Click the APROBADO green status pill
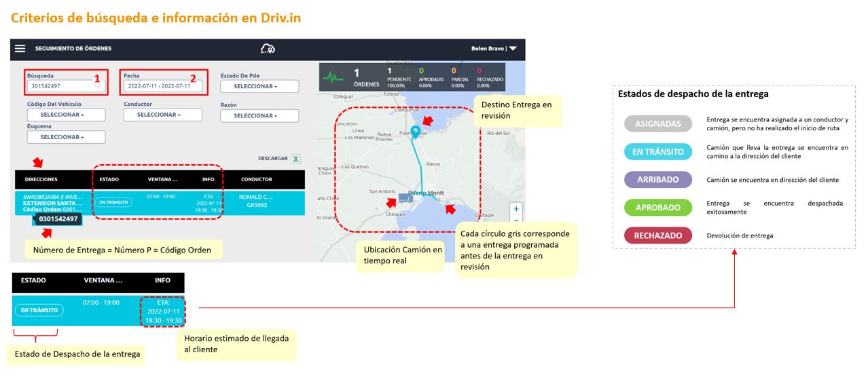Image resolution: width=868 pixels, height=378 pixels. click(658, 208)
